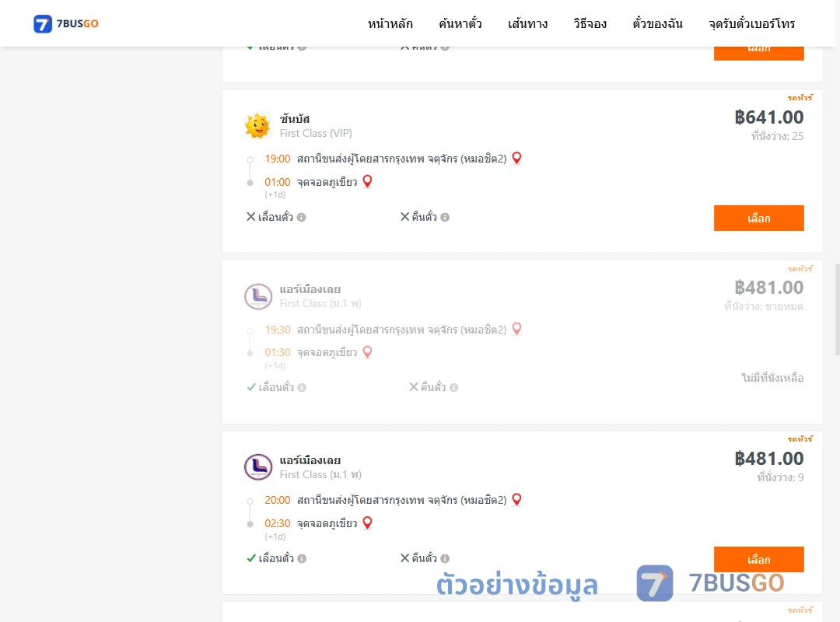
Task: Click the แอร์เมืองเลย logo on the 19:30 trip
Action: pos(258,296)
